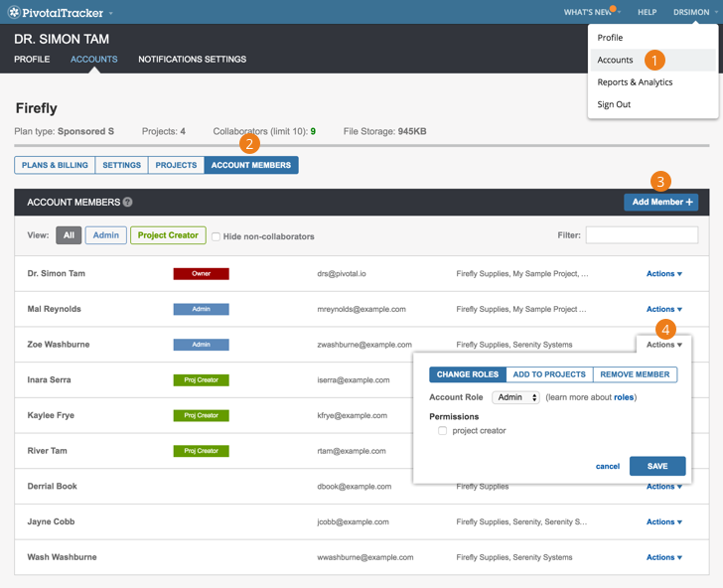Viewport: 723px width, 588px height.
Task: Click Inara Serra's green Proj Creator badge
Action: tap(201, 379)
